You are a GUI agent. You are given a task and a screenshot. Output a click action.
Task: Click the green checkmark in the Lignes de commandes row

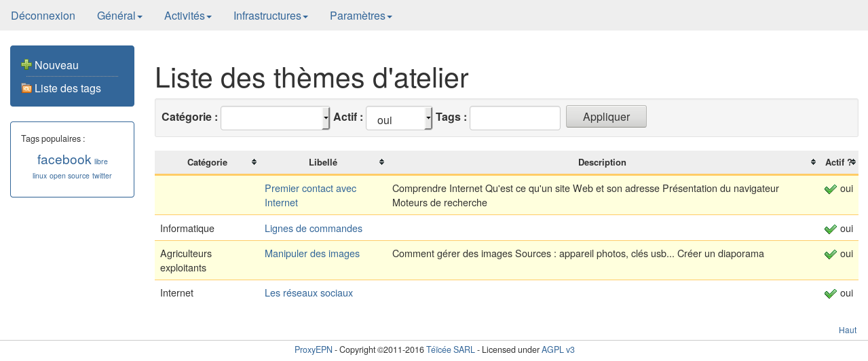tap(830, 229)
